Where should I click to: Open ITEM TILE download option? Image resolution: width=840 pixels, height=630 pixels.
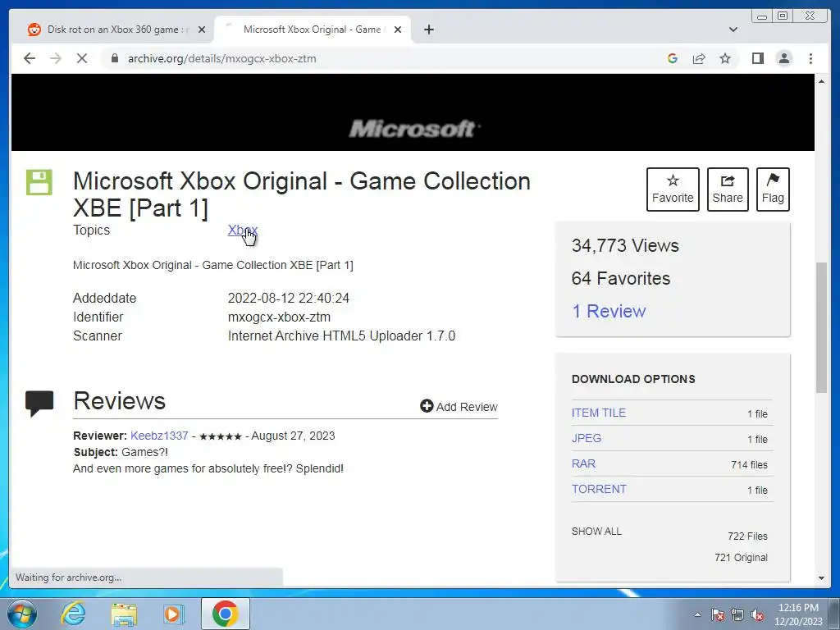598,413
